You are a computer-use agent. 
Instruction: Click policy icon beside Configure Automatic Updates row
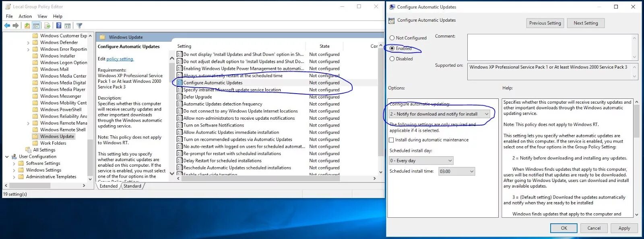180,83
